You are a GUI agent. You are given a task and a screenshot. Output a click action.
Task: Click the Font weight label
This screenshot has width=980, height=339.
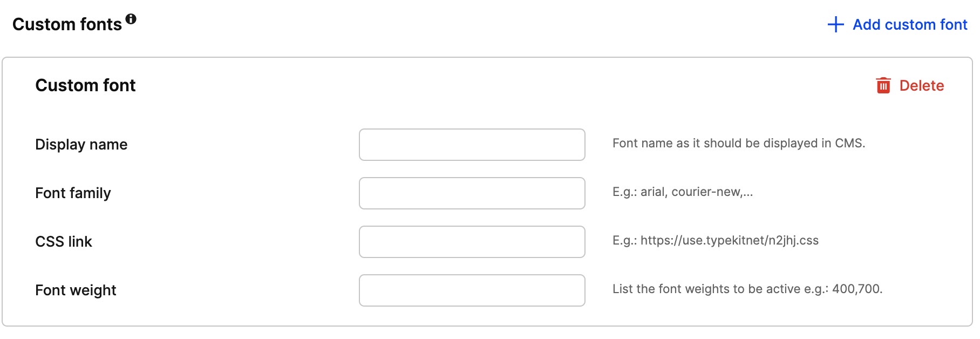76,290
